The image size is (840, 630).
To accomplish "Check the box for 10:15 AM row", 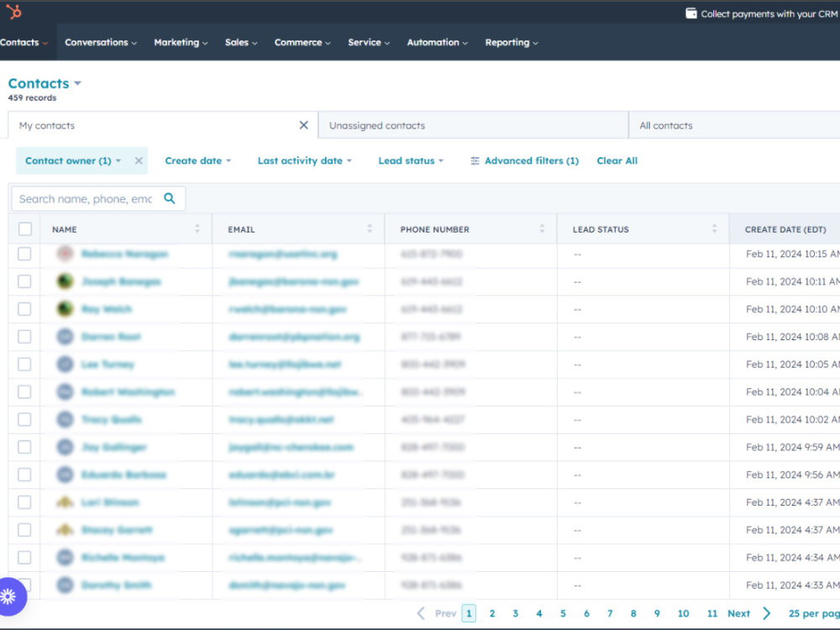I will (24, 254).
